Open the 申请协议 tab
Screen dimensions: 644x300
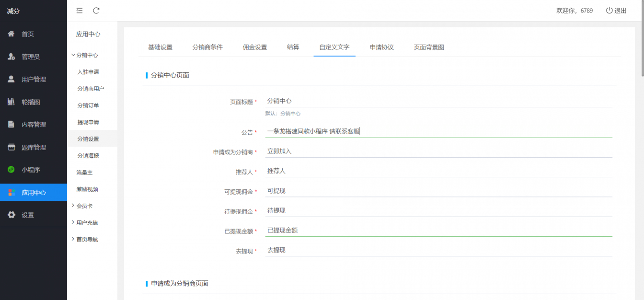pos(381,47)
